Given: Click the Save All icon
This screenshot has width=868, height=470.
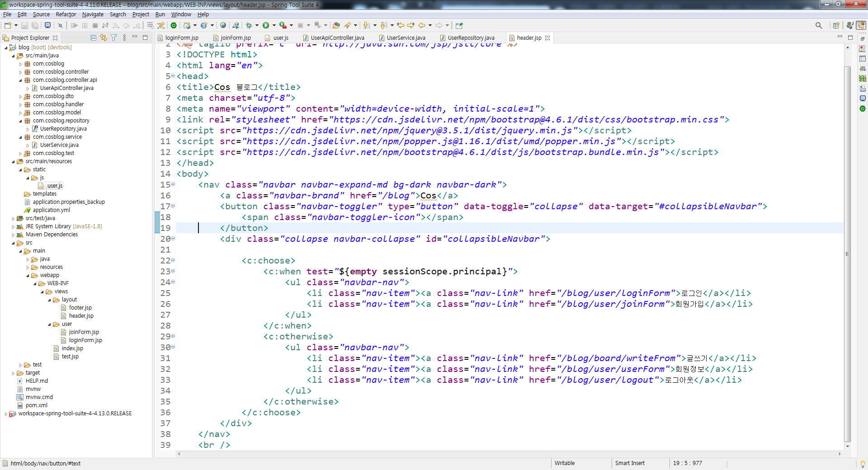Looking at the screenshot, I should pos(35,25).
